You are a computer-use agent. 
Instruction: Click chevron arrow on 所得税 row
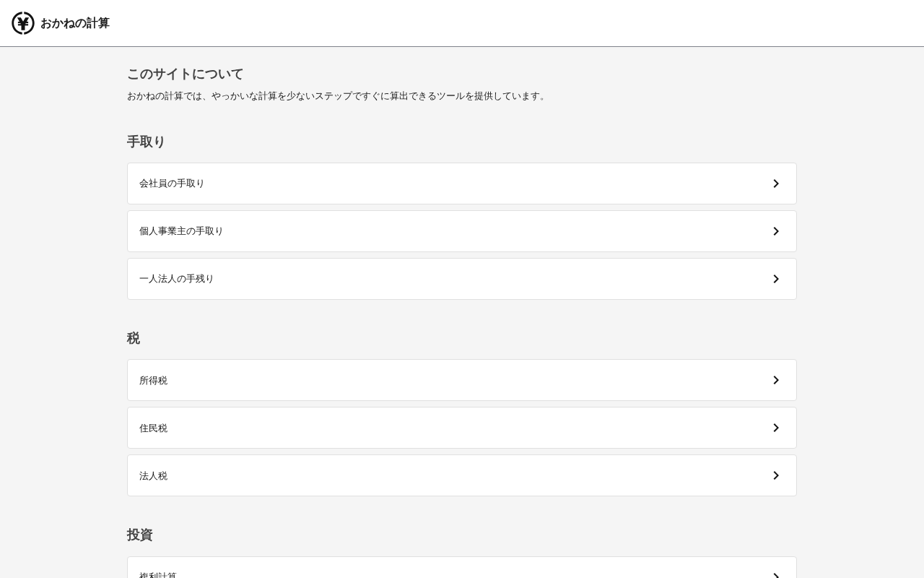click(776, 380)
